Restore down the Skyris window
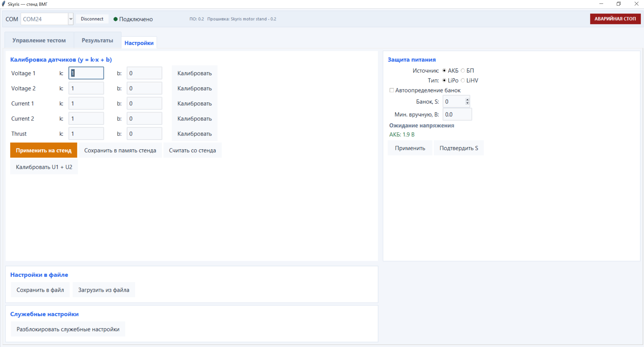644x347 pixels. pos(619,4)
